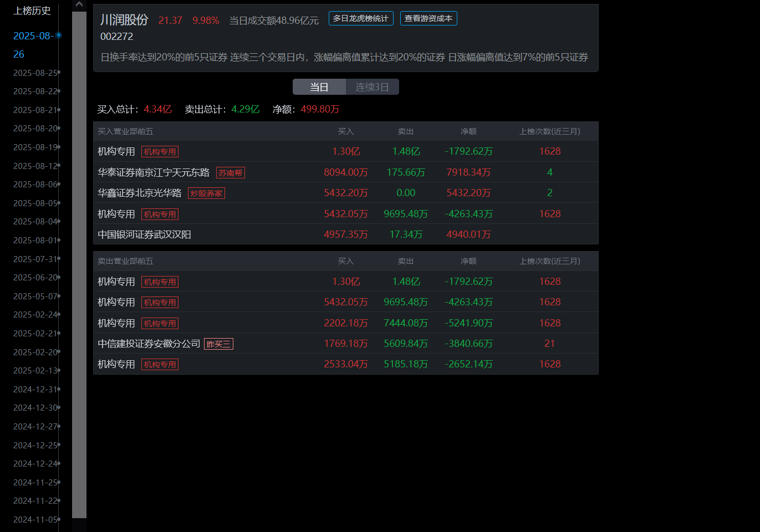Click net amount 4940.01万

pyautogui.click(x=468, y=234)
